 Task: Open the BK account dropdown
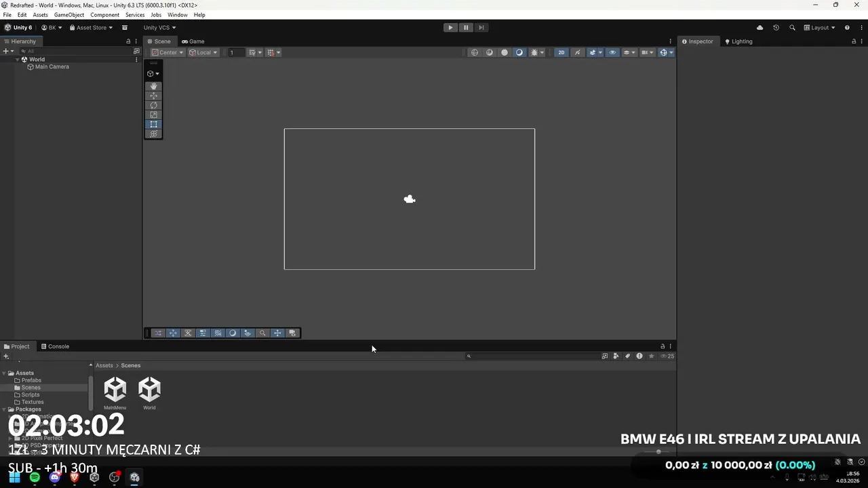click(x=52, y=28)
